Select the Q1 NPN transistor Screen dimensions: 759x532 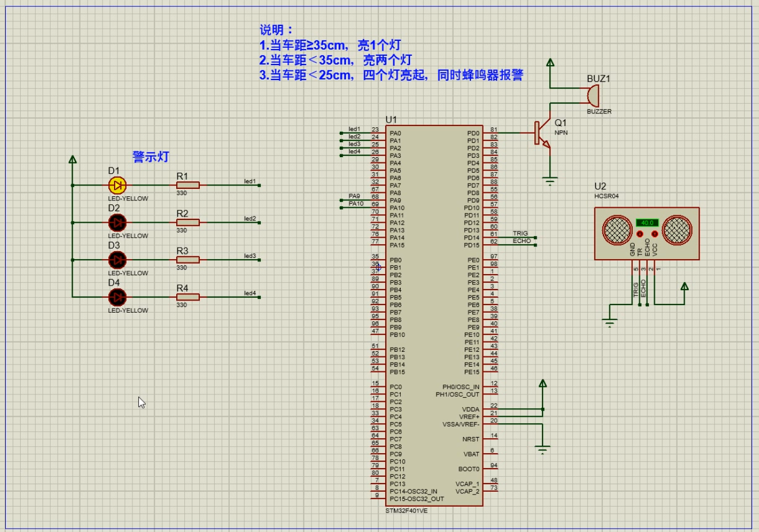point(542,133)
